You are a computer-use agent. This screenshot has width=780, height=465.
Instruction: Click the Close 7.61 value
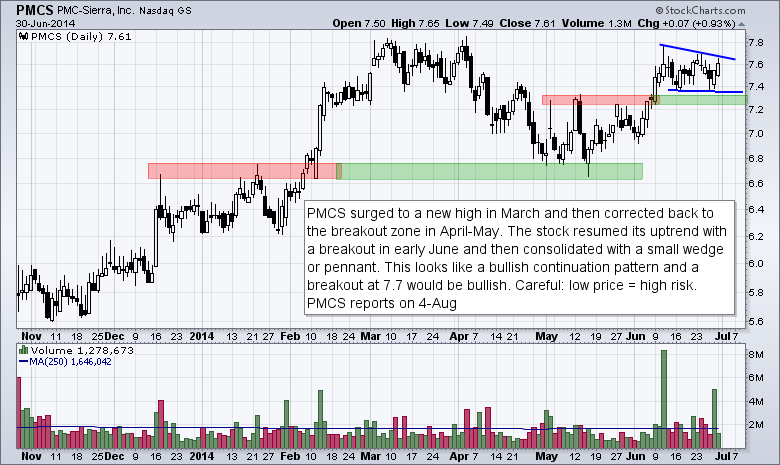coord(527,23)
